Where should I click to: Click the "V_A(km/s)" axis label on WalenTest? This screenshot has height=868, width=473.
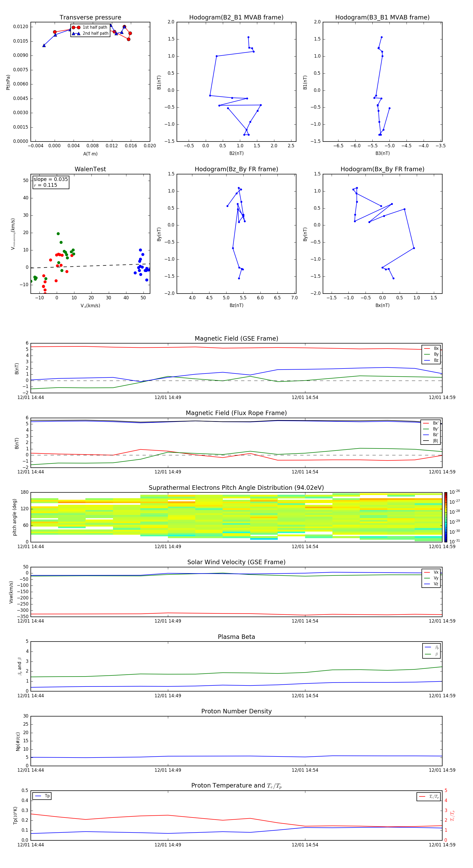(90, 306)
